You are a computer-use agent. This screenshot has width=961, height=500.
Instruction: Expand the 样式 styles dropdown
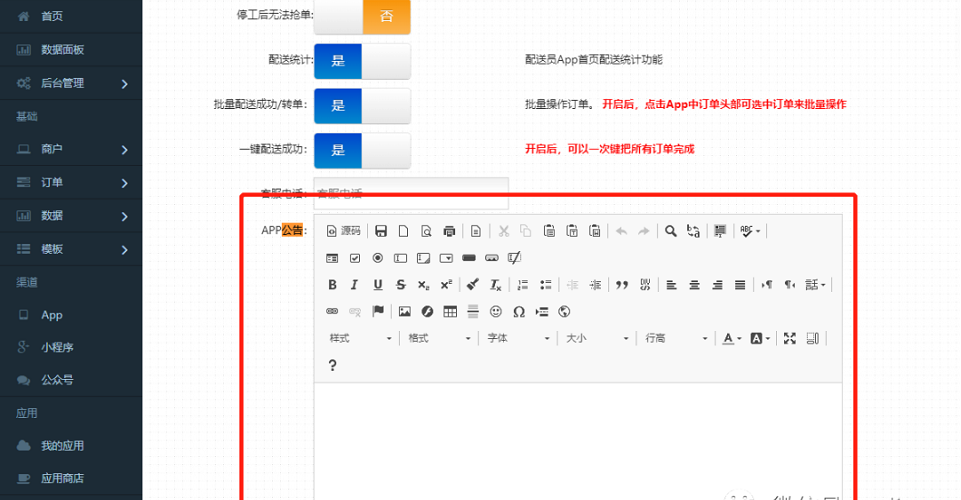pos(360,339)
